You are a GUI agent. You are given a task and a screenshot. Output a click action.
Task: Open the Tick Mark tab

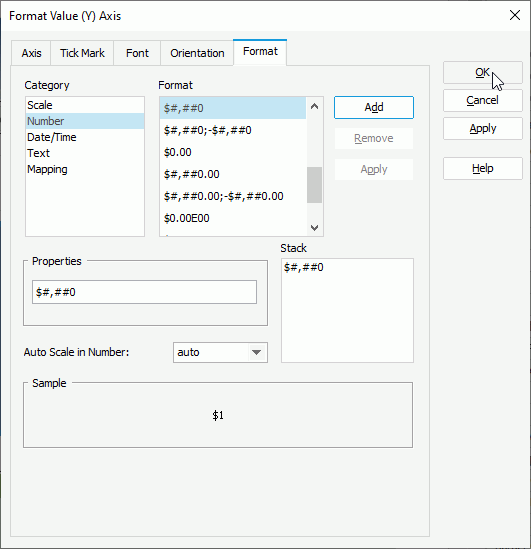(x=82, y=53)
